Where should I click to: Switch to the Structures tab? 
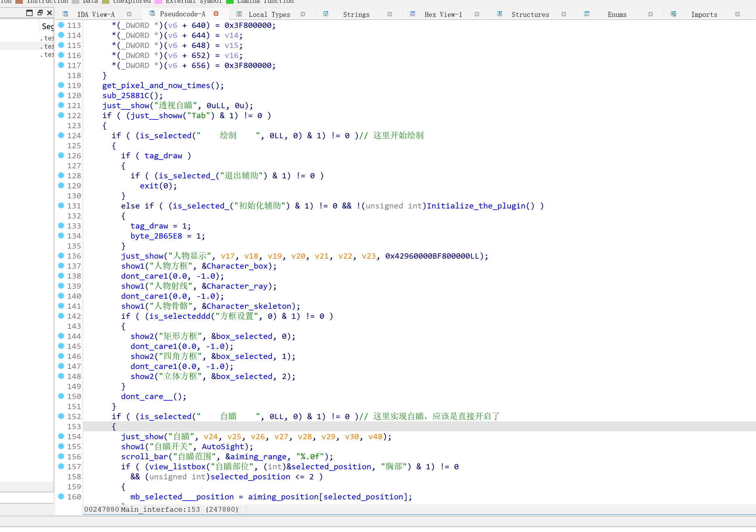(530, 14)
